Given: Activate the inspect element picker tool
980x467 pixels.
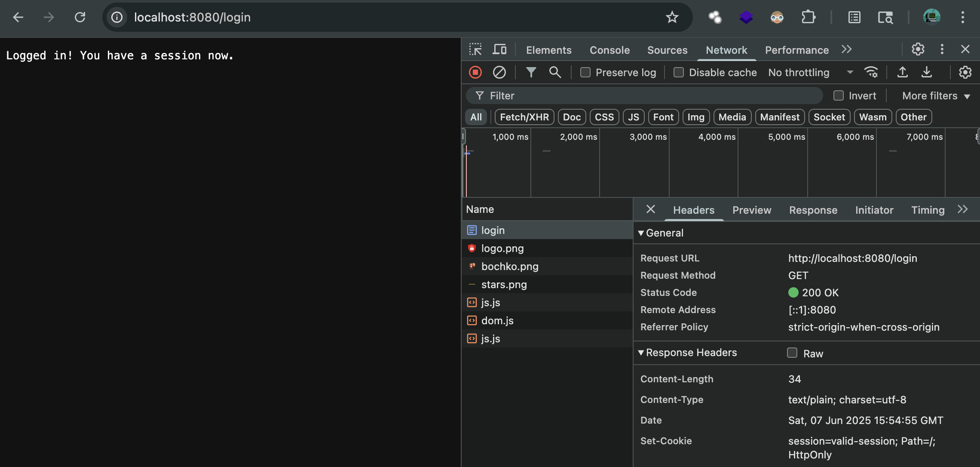Looking at the screenshot, I should click(475, 49).
